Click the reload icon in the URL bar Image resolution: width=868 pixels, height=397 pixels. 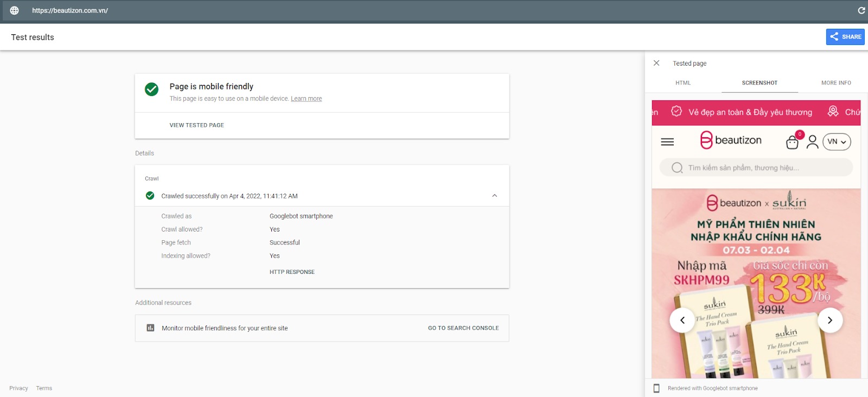[x=861, y=10]
